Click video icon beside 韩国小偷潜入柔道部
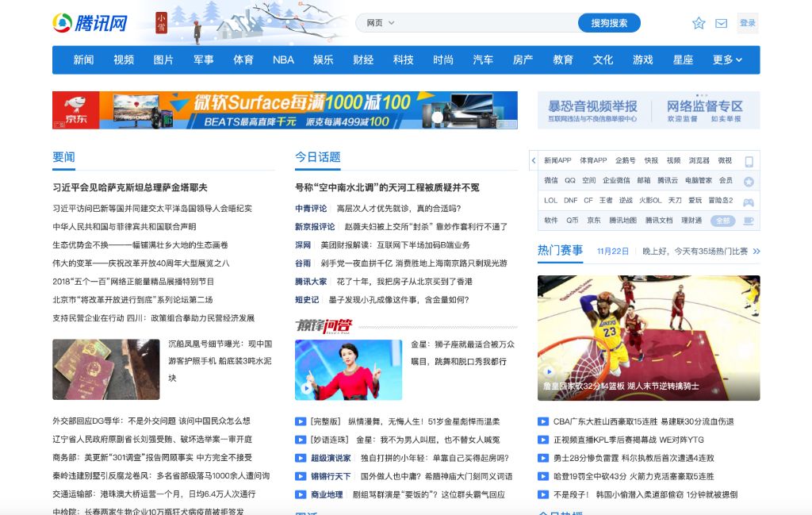812x515 pixels. [542, 495]
